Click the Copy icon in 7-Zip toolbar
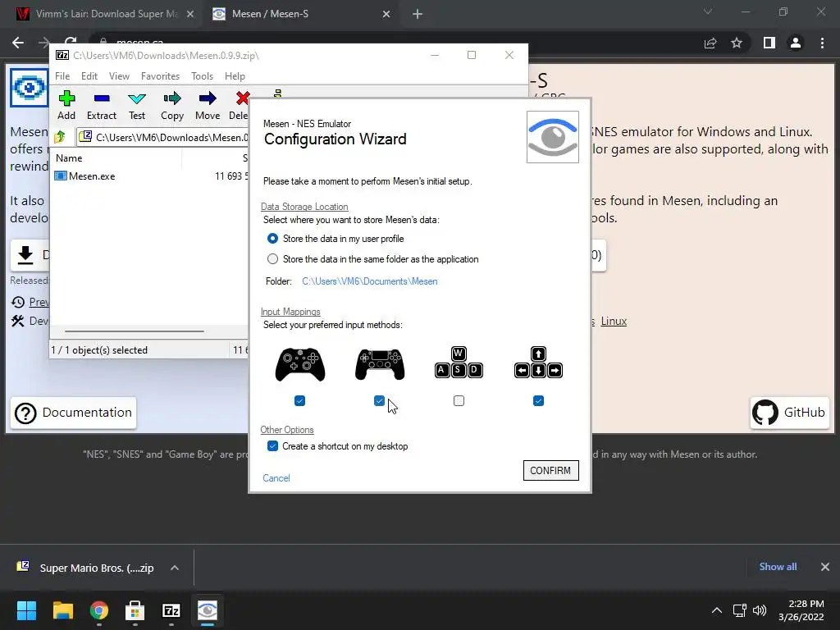Viewport: 840px width, 630px height. (172, 98)
